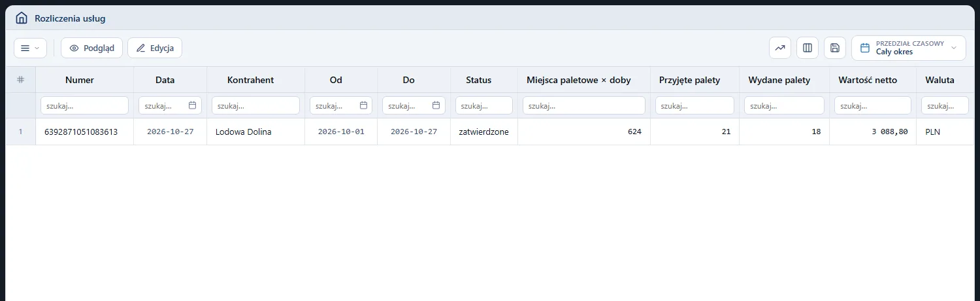Open calendar picker in Data filter
The image size is (980, 301).
pos(192,105)
